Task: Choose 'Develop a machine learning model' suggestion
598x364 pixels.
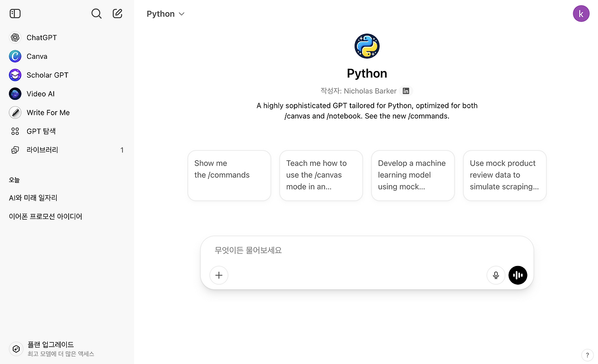Action: [x=413, y=175]
